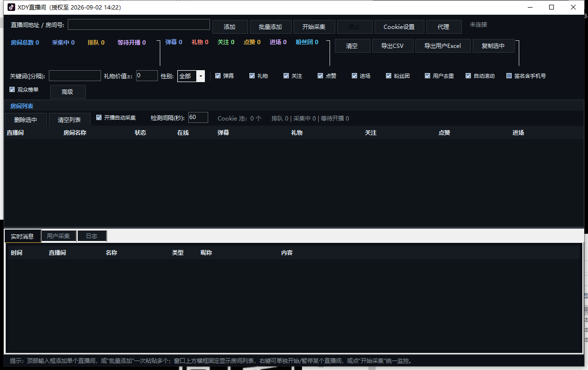Click the 关键词 input box
The width and height of the screenshot is (588, 370).
[75, 76]
